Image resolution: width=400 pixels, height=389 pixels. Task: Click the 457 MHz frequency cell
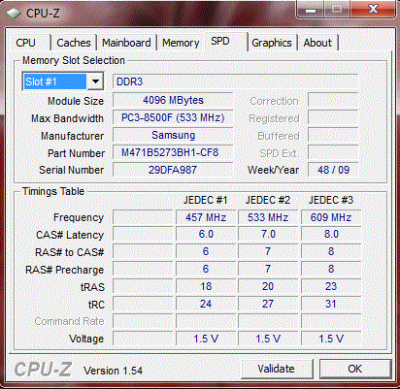tap(206, 217)
